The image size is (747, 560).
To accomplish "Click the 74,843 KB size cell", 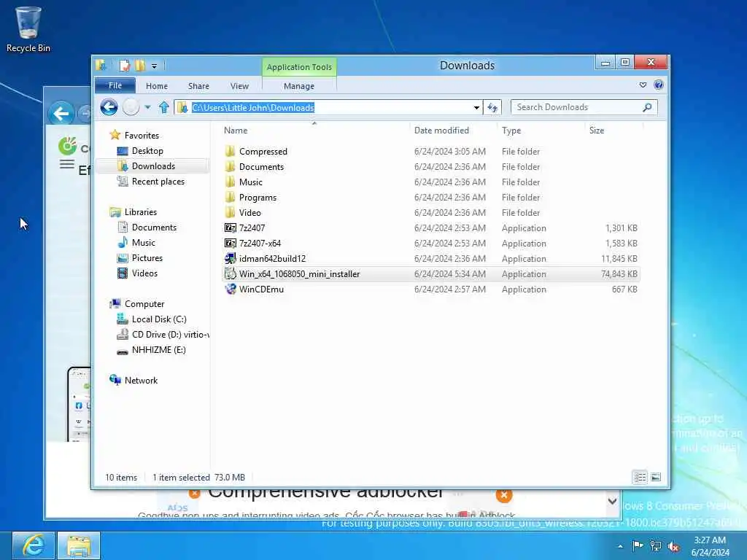I will point(619,274).
